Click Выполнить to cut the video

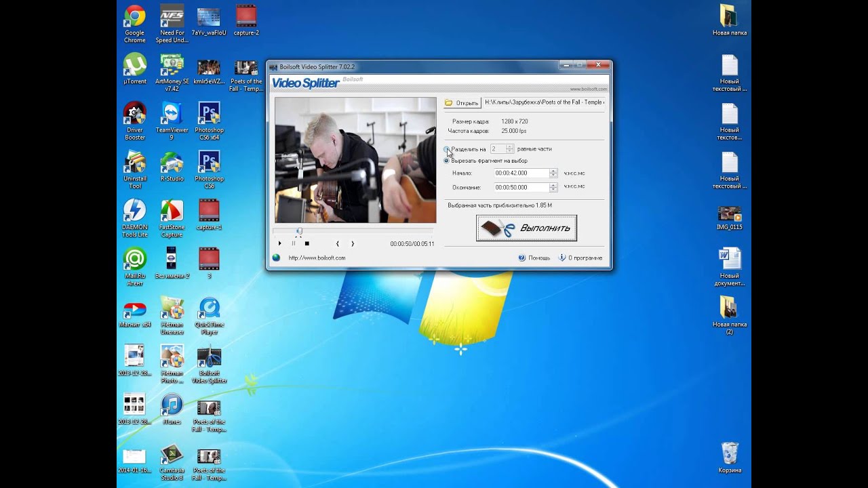[526, 228]
